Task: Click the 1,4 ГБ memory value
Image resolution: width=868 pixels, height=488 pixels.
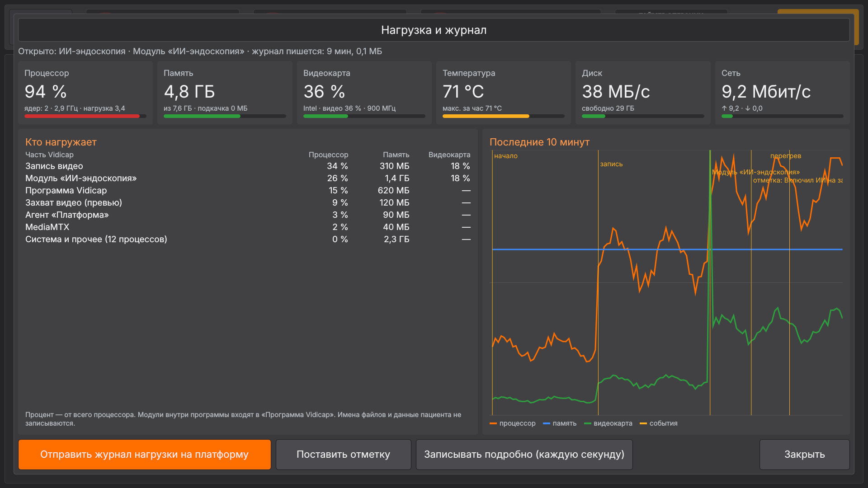Action: point(397,178)
